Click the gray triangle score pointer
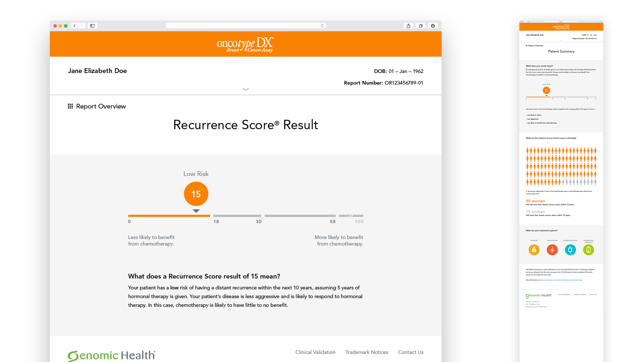The image size is (644, 362). (x=196, y=211)
